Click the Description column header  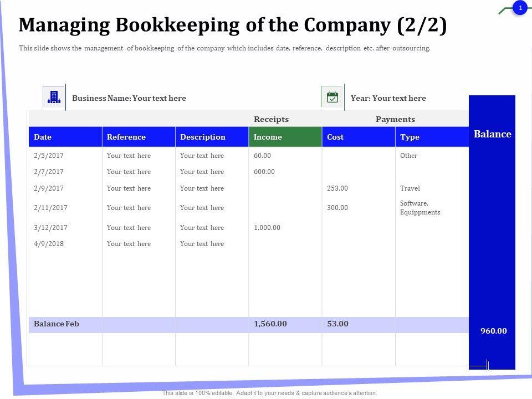(x=203, y=137)
